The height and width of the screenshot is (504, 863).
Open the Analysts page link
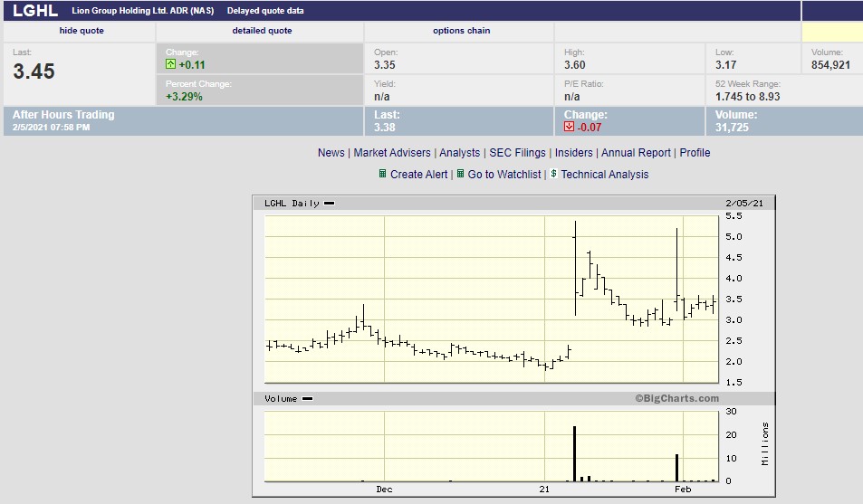[459, 153]
